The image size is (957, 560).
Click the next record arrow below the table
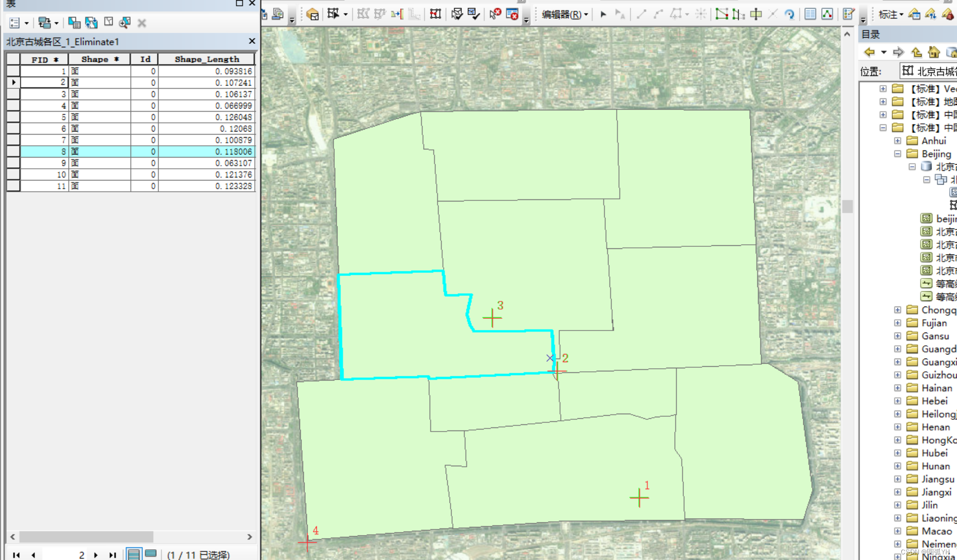click(96, 554)
